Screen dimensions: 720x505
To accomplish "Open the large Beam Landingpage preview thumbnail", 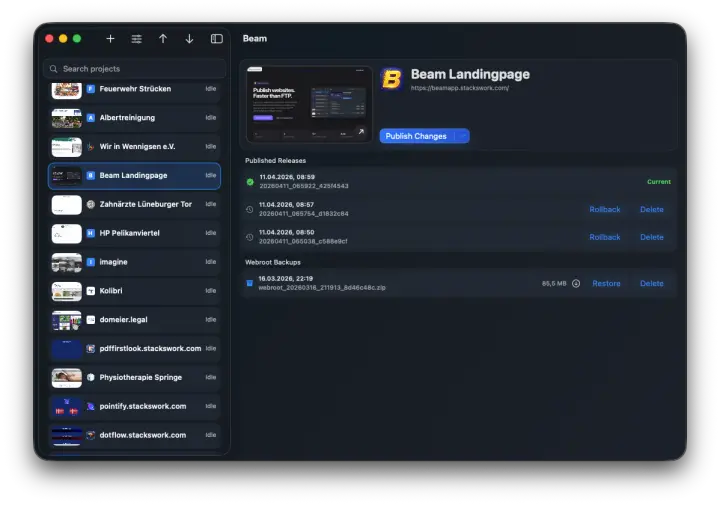I will [x=309, y=105].
